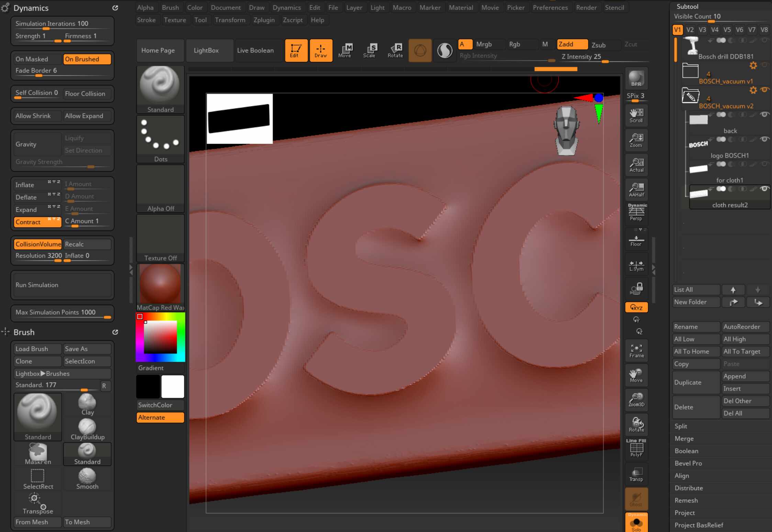Image resolution: width=772 pixels, height=532 pixels.
Task: Activate the Draw mode button
Action: (x=321, y=51)
